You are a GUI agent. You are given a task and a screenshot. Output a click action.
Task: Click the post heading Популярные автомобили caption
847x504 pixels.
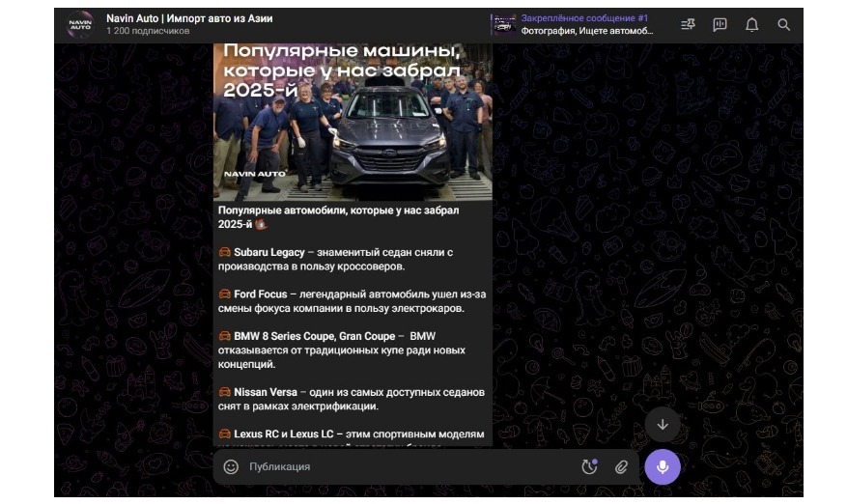(x=338, y=217)
